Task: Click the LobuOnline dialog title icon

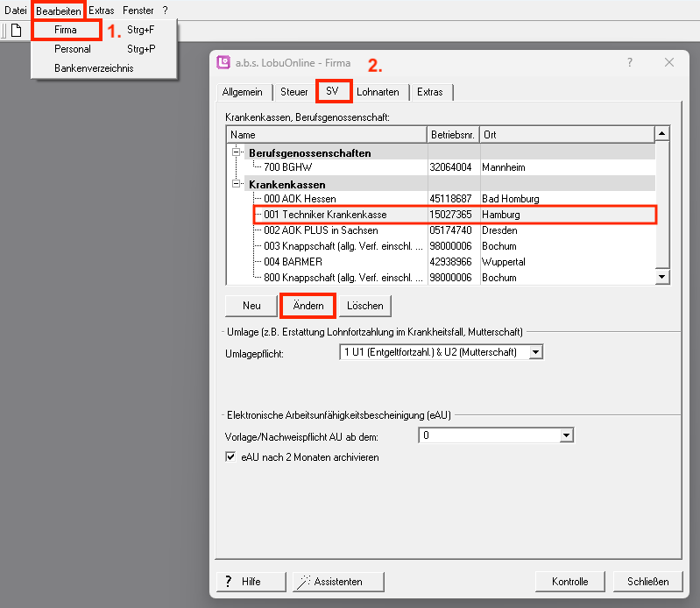Action: (223, 63)
